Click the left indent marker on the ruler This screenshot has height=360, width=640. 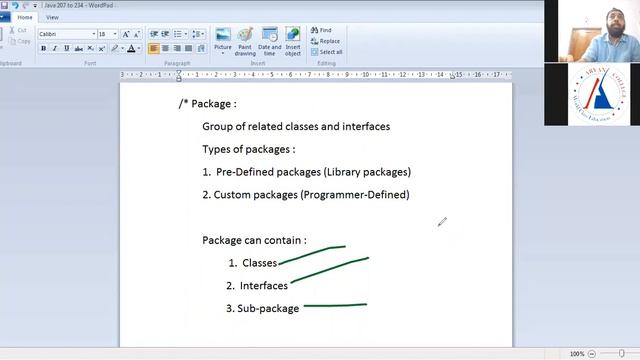178,76
